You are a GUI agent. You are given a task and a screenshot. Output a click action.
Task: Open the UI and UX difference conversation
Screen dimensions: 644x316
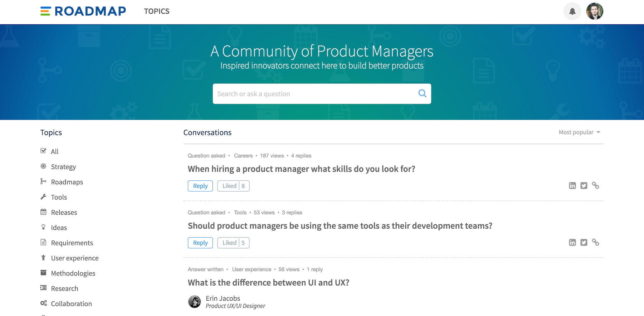[x=268, y=283]
